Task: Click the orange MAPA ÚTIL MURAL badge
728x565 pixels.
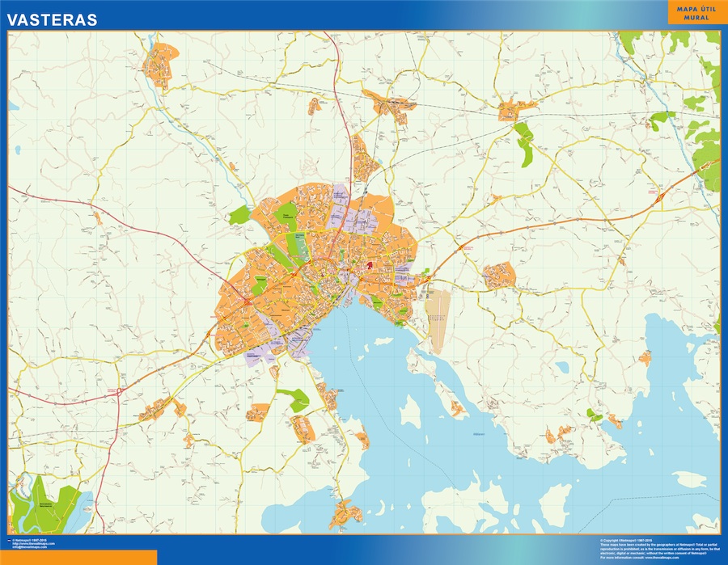Action: click(692, 12)
